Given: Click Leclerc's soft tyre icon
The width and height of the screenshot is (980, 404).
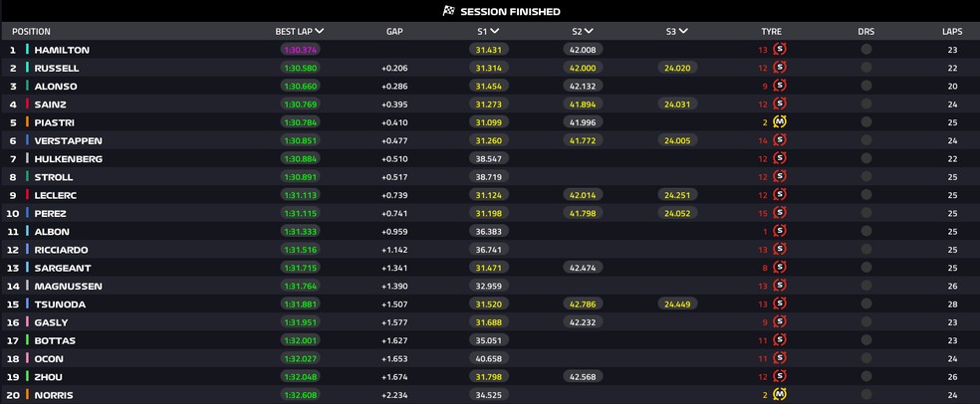Looking at the screenshot, I should tap(780, 194).
